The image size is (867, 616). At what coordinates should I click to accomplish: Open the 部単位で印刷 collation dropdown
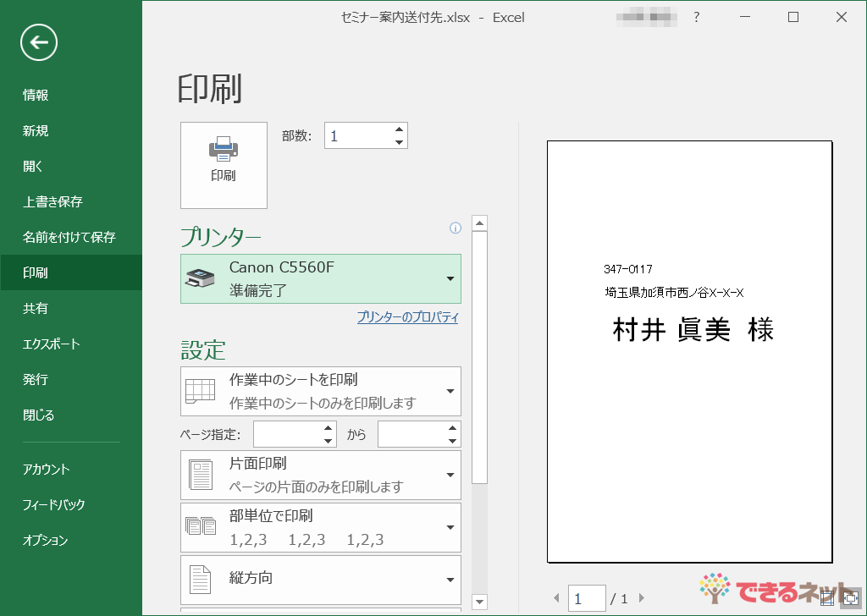(321, 527)
